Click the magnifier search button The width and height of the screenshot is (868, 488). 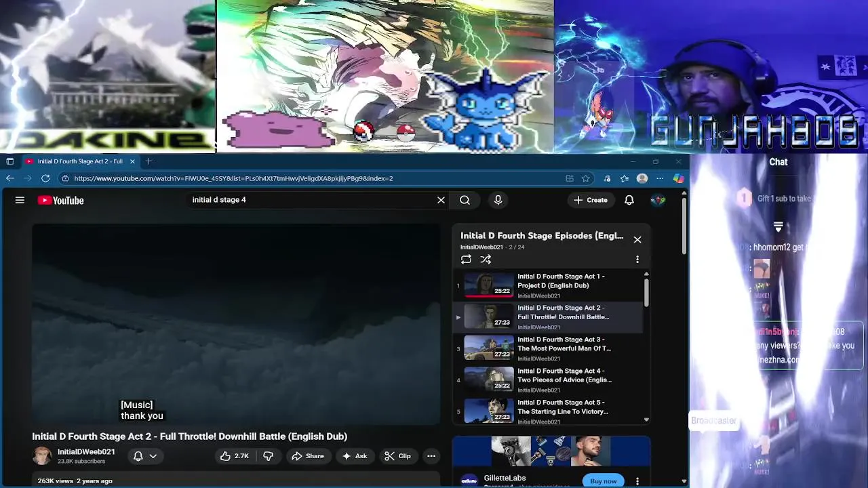tap(465, 200)
